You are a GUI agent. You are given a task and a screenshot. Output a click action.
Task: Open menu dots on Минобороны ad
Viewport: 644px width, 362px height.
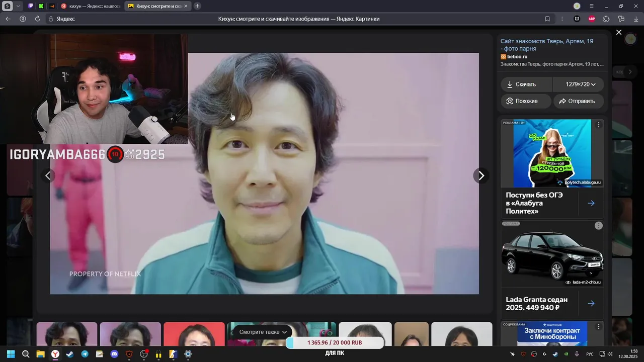[x=599, y=327]
